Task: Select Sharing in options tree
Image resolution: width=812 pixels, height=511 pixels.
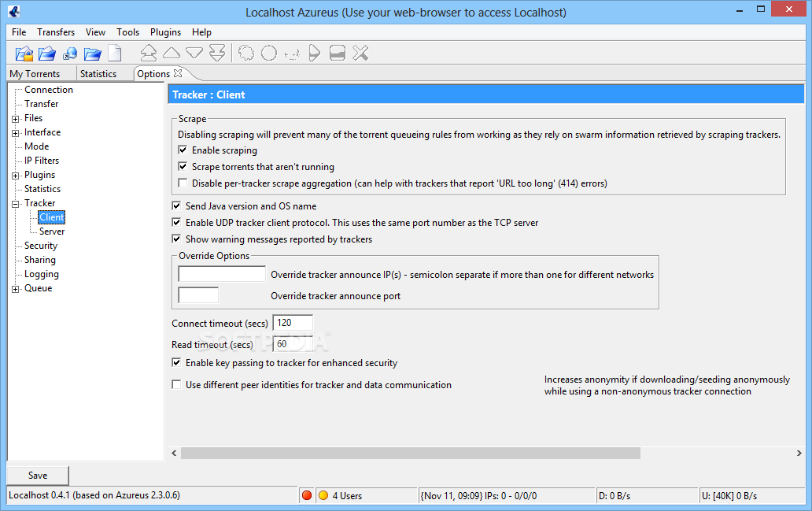Action: [x=40, y=260]
